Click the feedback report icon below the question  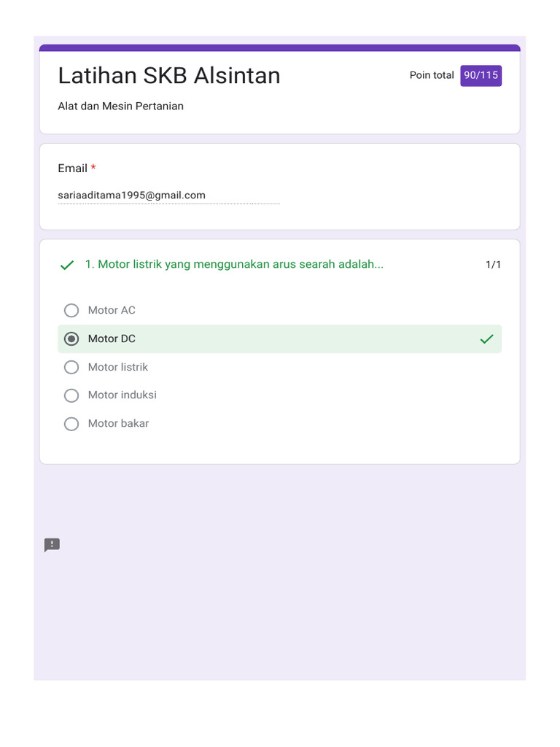[52, 545]
